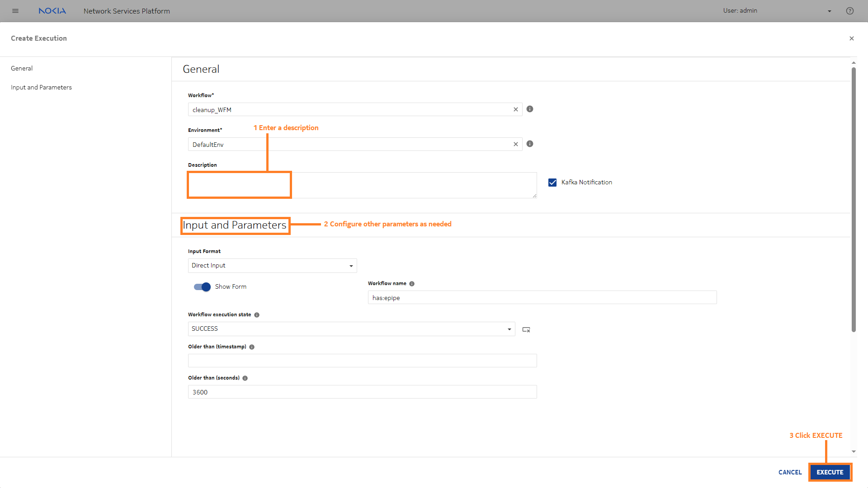The height and width of the screenshot is (488, 868).
Task: Click the Older than (timestamp) input field
Action: click(363, 361)
